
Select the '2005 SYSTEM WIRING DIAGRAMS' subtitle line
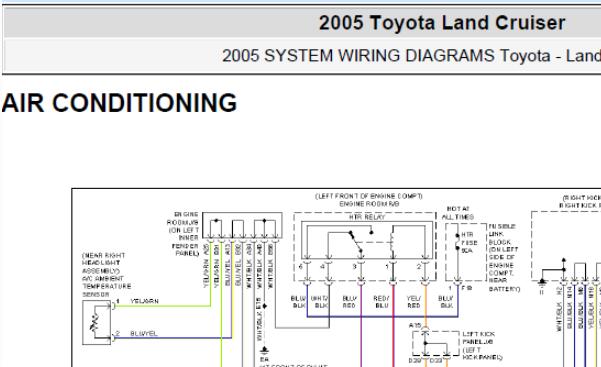tap(411, 56)
